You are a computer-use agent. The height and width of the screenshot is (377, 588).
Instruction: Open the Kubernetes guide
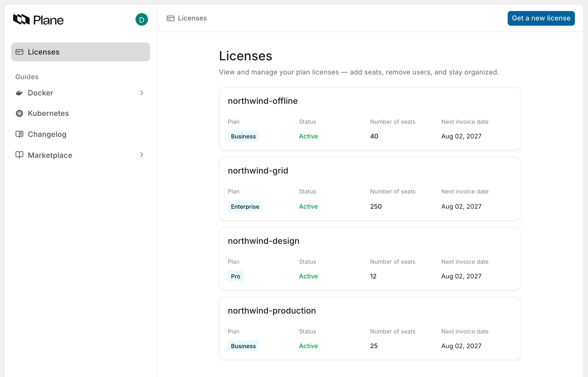pos(81,113)
